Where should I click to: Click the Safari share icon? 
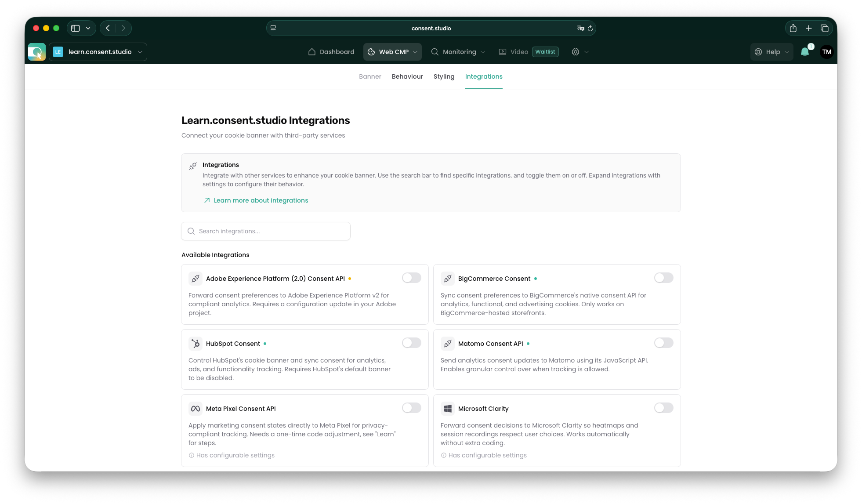pos(793,28)
